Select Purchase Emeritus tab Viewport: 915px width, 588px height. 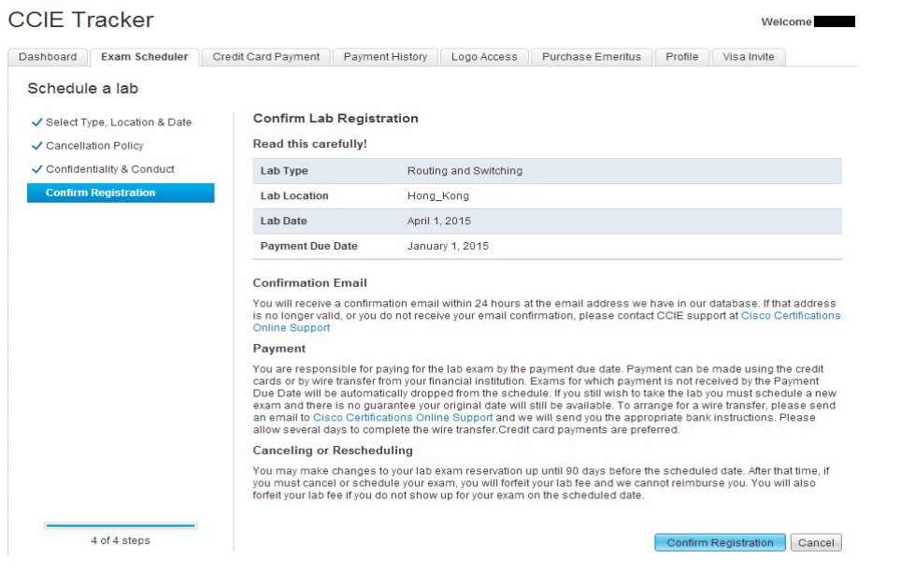[591, 57]
